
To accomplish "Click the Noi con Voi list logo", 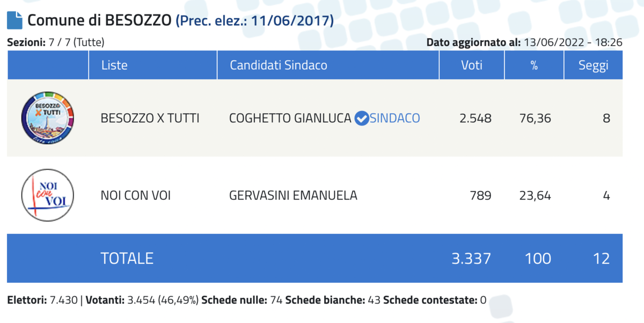I will pos(47,195).
